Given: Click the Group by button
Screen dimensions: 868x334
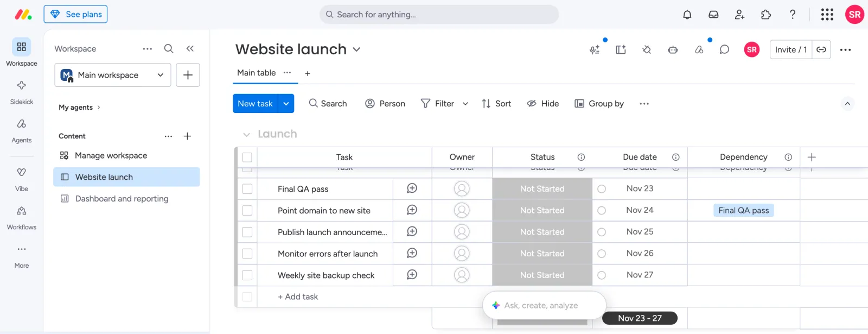Looking at the screenshot, I should [x=599, y=104].
